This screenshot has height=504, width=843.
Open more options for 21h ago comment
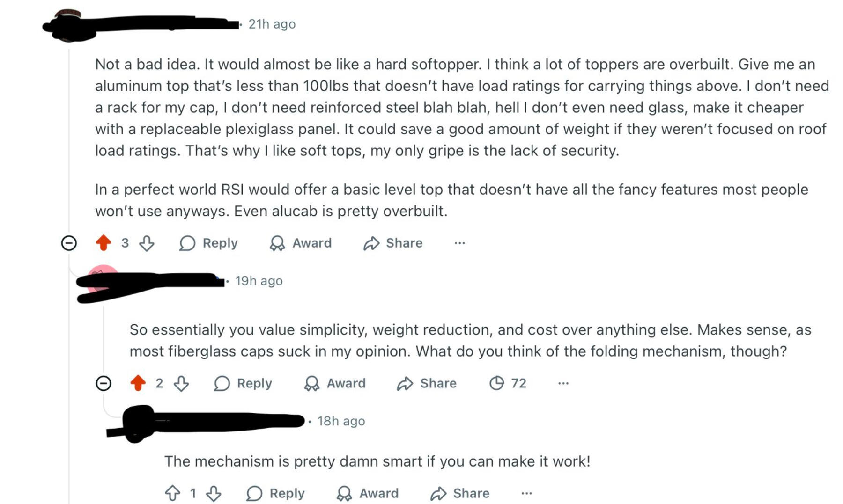[459, 243]
